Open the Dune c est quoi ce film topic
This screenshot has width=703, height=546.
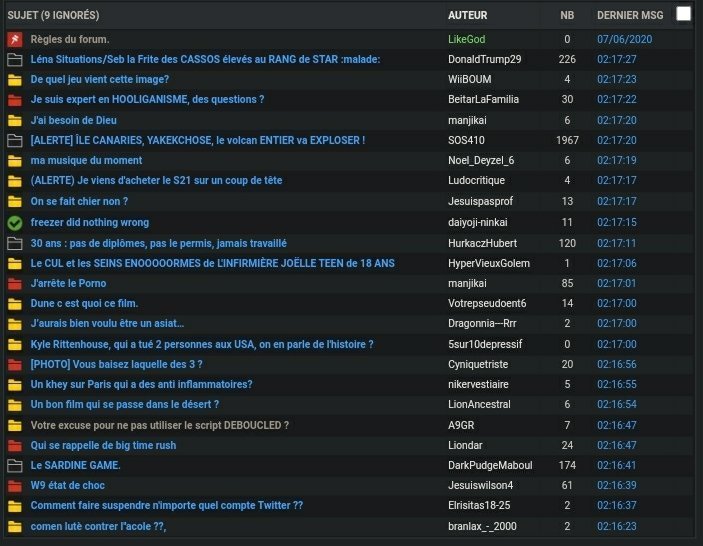pos(84,303)
